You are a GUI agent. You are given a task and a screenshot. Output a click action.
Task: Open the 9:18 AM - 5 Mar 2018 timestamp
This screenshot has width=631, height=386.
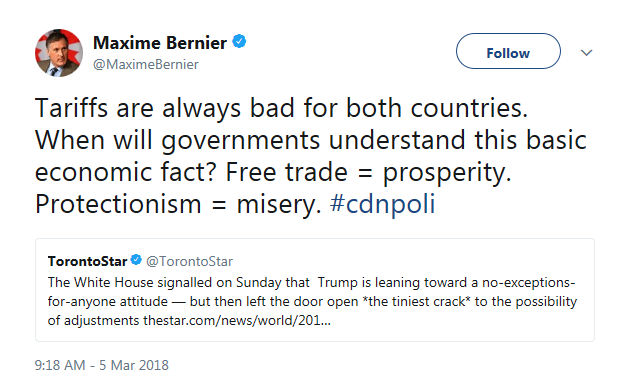coord(102,365)
